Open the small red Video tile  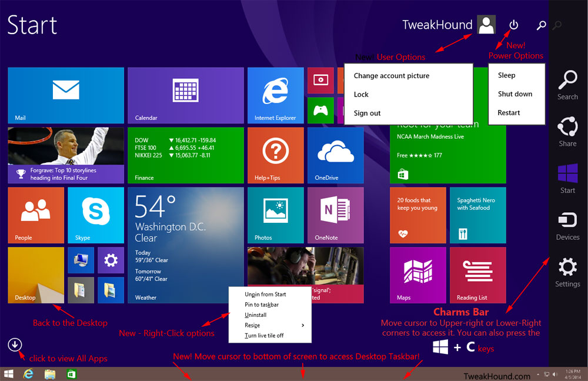click(320, 80)
